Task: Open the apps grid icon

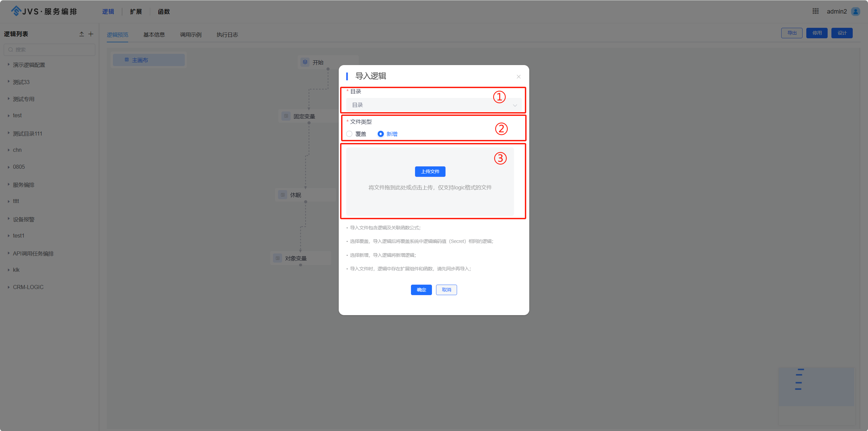Action: click(815, 11)
